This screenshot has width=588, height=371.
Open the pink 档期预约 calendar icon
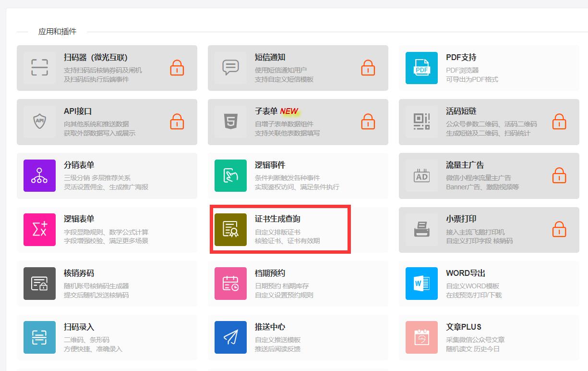click(x=230, y=284)
